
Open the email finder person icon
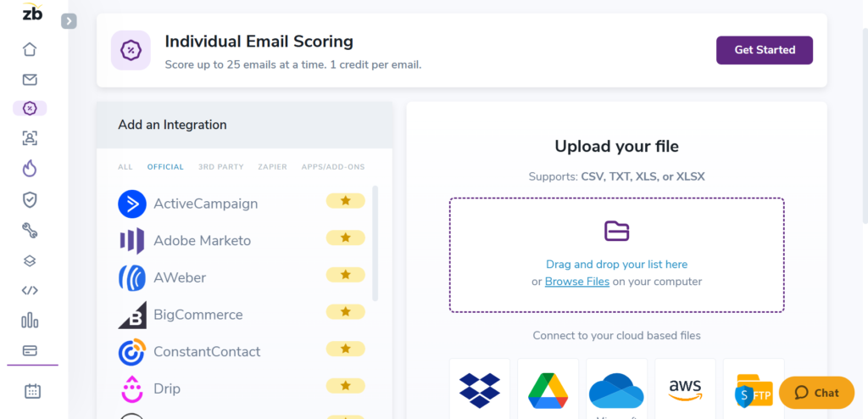point(30,138)
